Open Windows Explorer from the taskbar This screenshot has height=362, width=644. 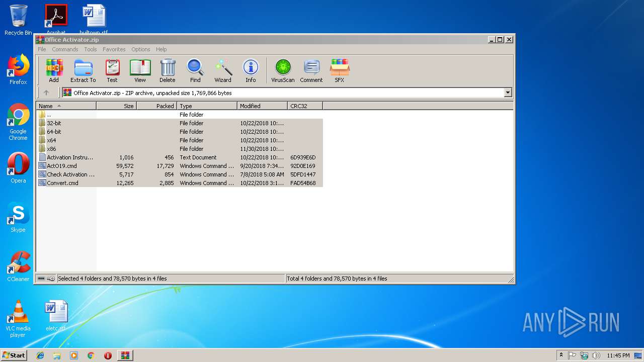click(x=57, y=355)
